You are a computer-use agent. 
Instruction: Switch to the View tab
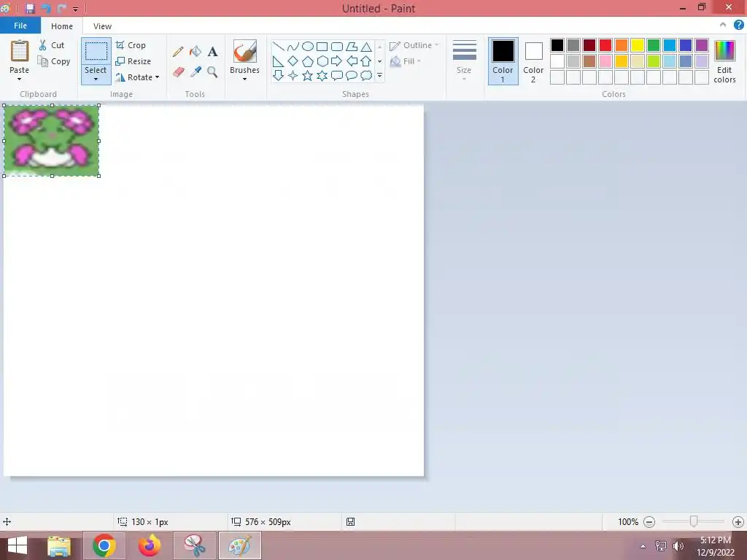(x=102, y=26)
